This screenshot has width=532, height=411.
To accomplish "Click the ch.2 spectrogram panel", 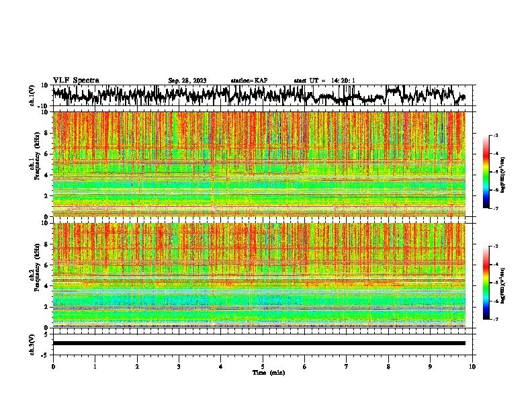I will (259, 275).
